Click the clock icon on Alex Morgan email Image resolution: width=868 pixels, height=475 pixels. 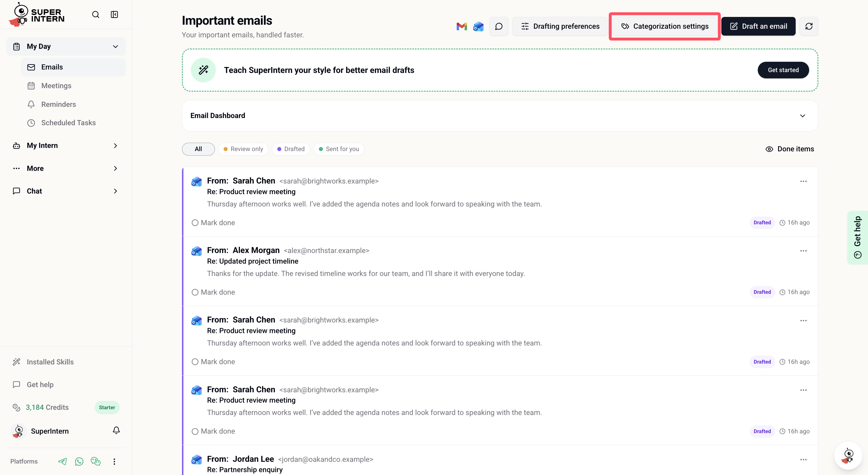pos(782,292)
